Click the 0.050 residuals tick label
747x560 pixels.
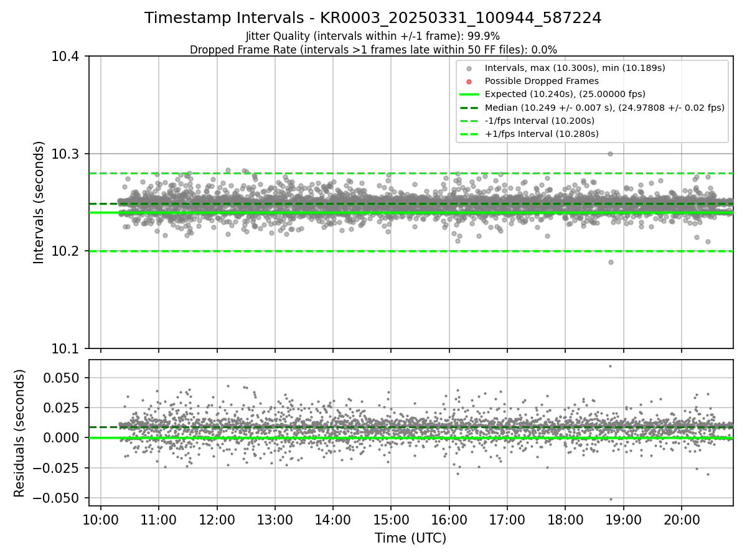point(62,378)
